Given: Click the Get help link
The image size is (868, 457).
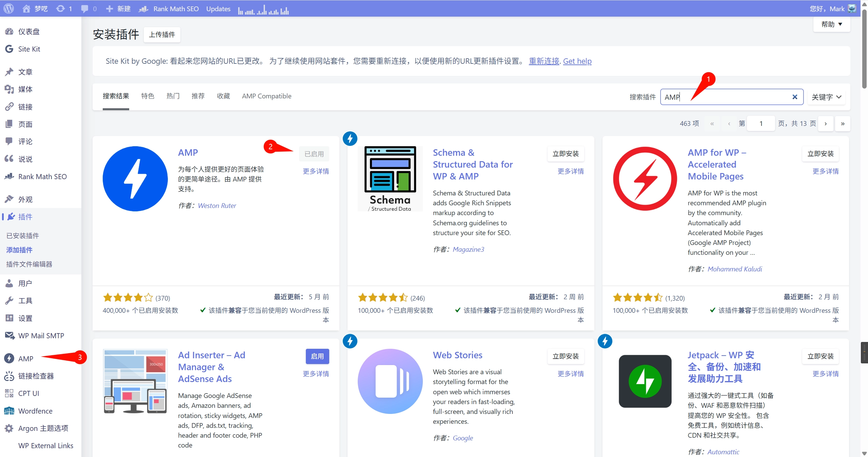Looking at the screenshot, I should click(577, 61).
